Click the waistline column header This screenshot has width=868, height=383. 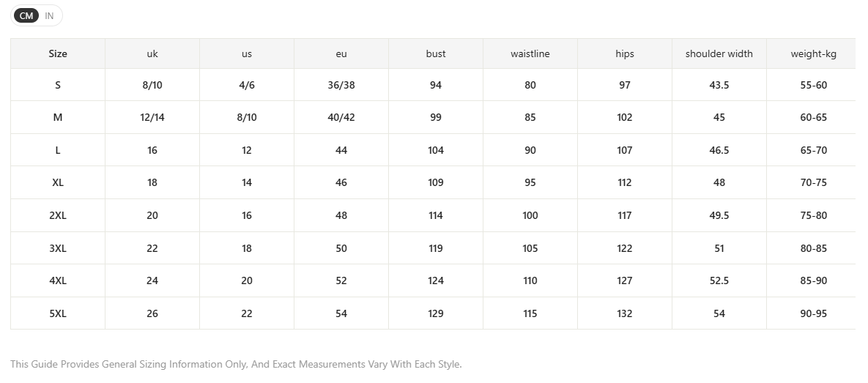click(530, 53)
